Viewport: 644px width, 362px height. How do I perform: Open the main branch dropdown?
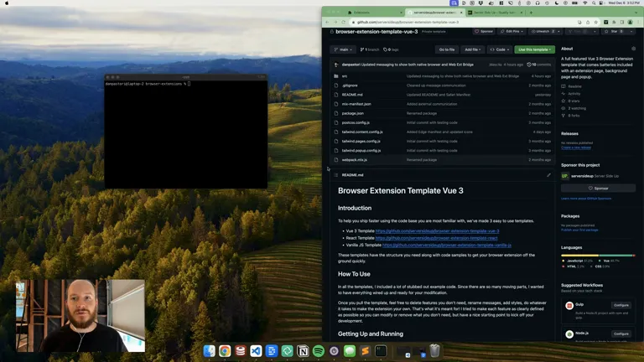(343, 49)
